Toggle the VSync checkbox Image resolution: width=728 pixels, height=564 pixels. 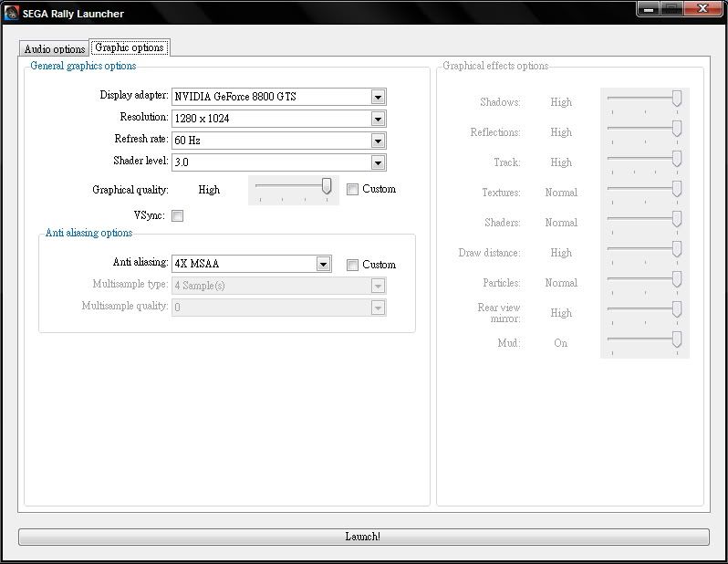[178, 216]
